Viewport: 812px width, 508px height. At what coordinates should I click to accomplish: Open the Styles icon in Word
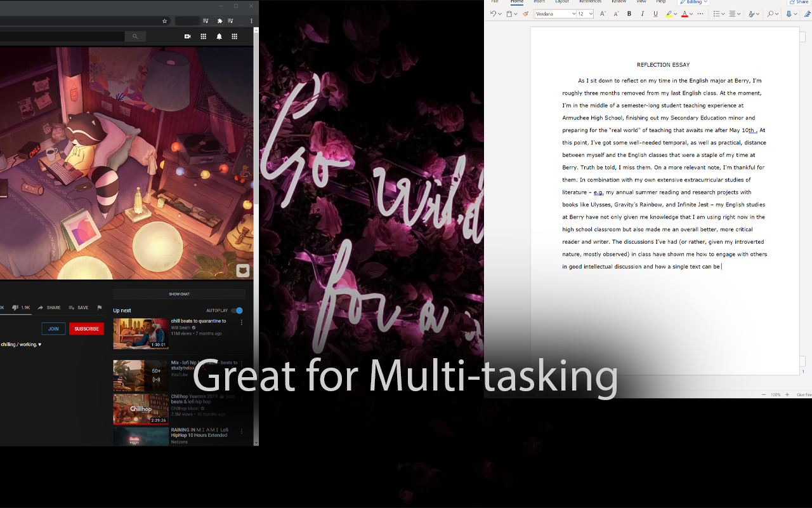point(751,13)
